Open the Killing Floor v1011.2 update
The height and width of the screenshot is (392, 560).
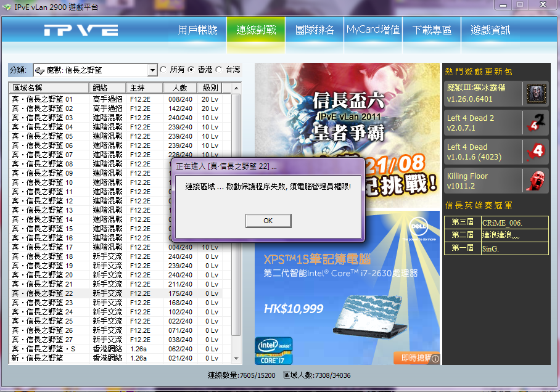[x=496, y=181]
